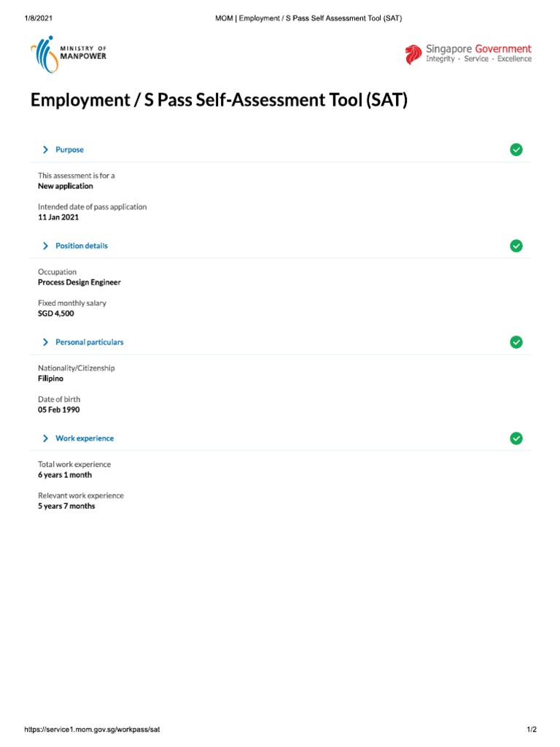Open the Purpose section heading
This screenshot has height=747, width=560.
69,150
